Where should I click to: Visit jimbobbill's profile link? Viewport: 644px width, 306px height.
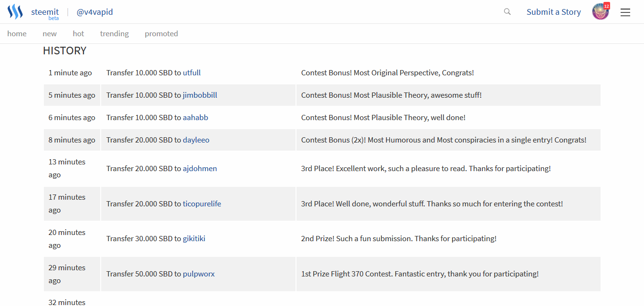200,95
